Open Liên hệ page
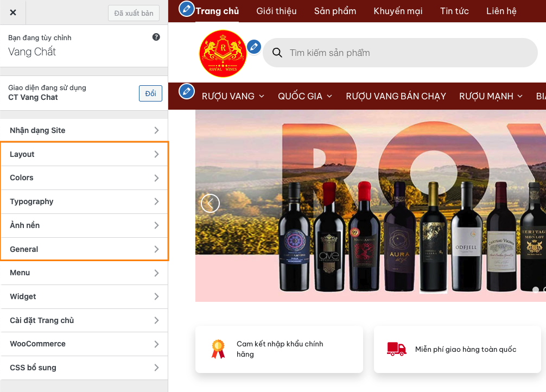This screenshot has width=546, height=392. pyautogui.click(x=501, y=11)
